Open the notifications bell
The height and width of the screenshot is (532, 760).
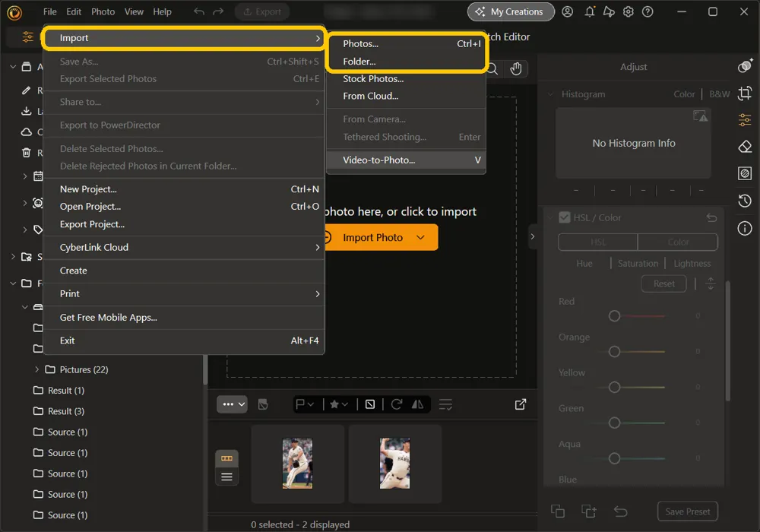590,11
